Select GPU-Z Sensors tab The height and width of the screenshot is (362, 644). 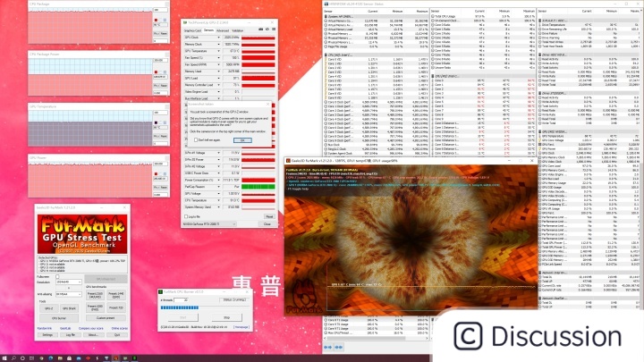click(x=208, y=30)
